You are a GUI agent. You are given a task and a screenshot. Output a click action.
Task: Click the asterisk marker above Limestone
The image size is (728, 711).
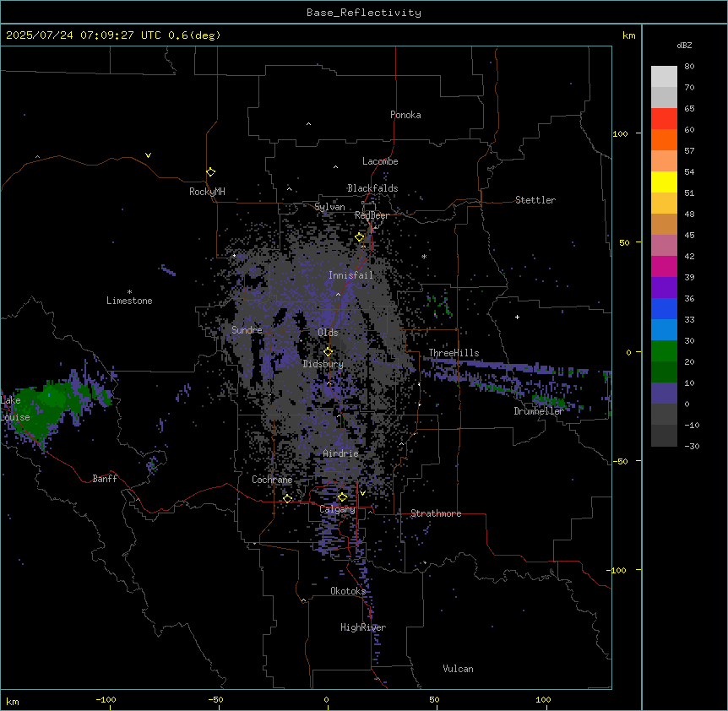pos(129,292)
